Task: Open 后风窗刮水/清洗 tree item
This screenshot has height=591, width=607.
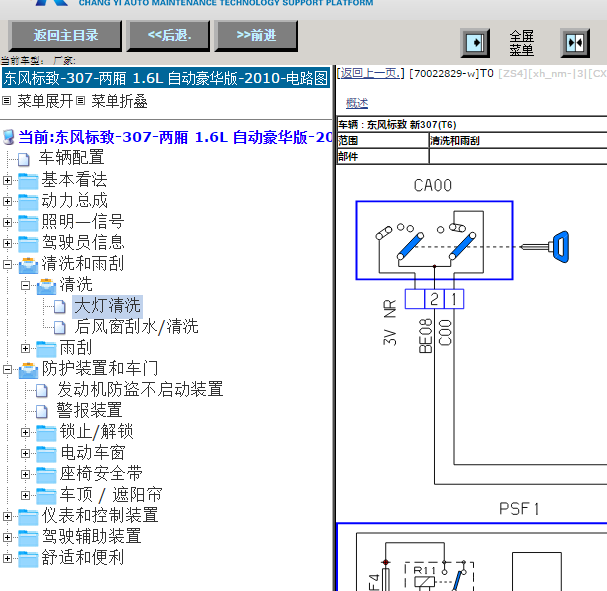Action: click(x=136, y=326)
